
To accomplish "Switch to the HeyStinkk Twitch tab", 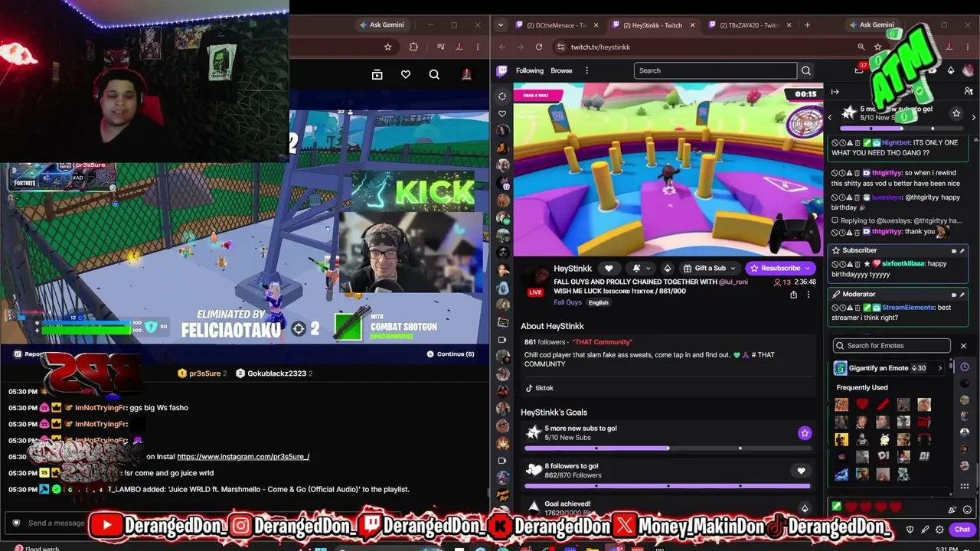I will pyautogui.click(x=653, y=25).
